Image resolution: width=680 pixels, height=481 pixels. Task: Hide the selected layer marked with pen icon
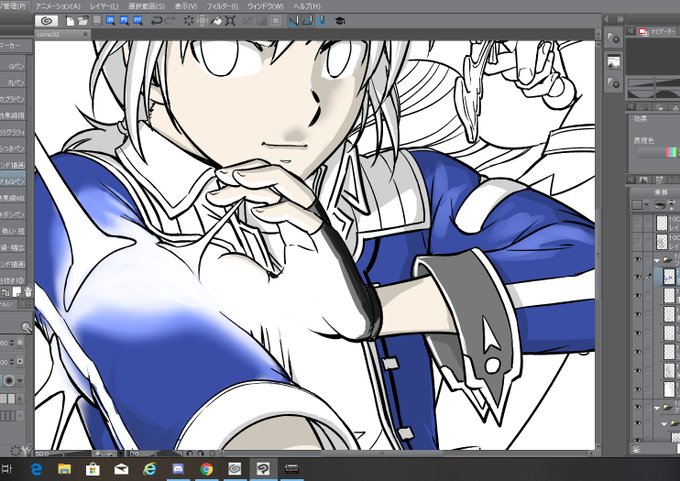(x=637, y=276)
